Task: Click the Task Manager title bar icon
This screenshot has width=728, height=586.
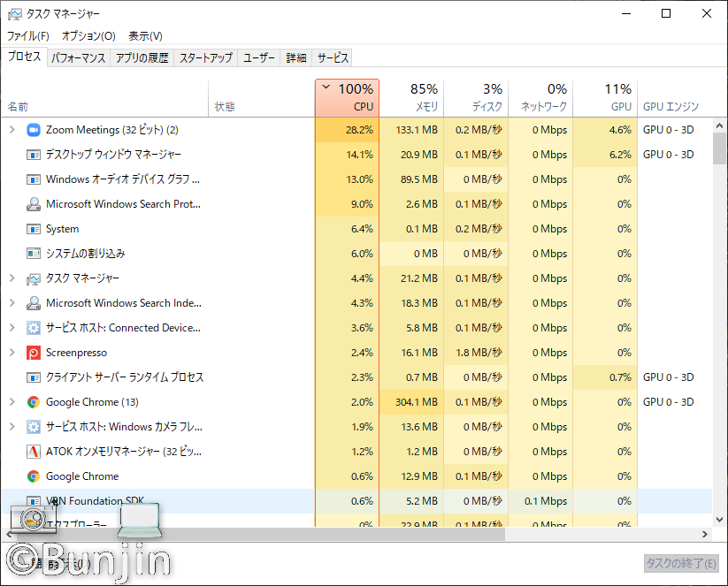Action: 14,14
